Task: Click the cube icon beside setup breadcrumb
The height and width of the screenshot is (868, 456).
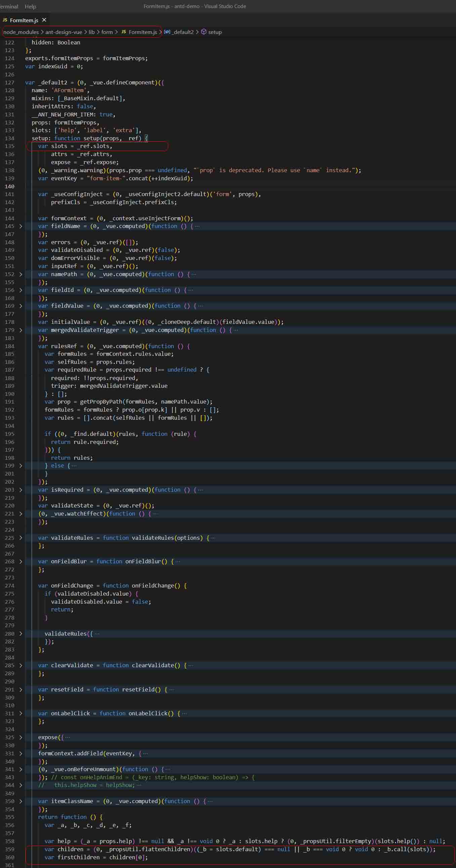Action: (x=204, y=32)
